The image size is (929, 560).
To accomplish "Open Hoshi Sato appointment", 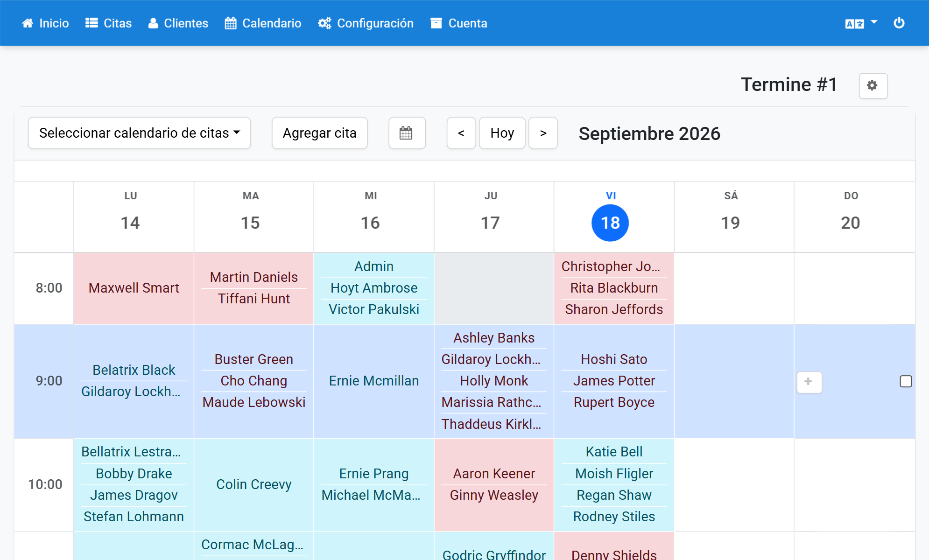I will coord(614,359).
